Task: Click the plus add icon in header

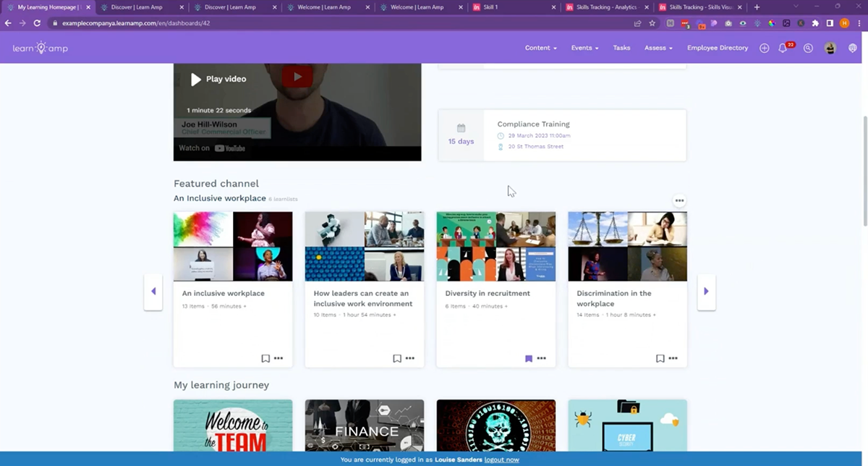Action: coord(764,48)
